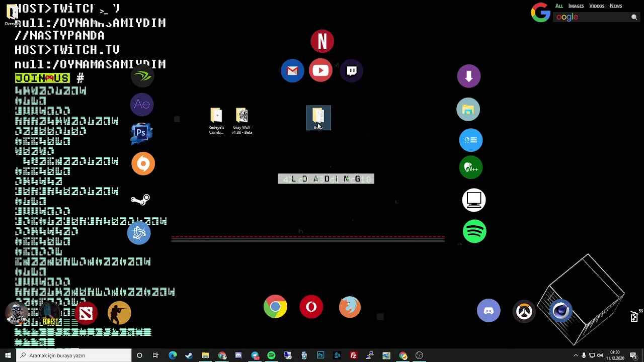Select the Gray Wolf v1.88 - Beta folder
Screen dimensions: 644x362
pyautogui.click(x=242, y=121)
